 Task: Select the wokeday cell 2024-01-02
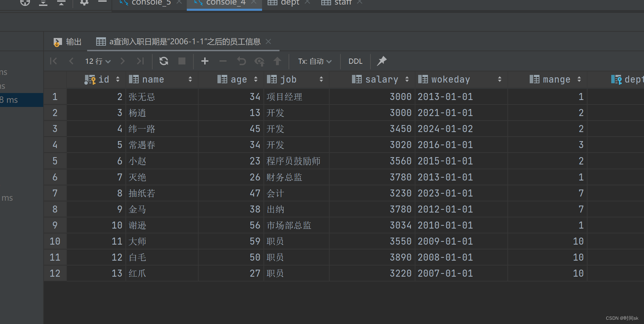461,129
